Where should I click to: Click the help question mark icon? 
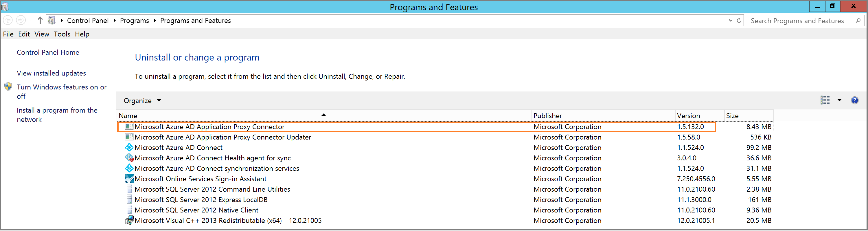[x=854, y=100]
